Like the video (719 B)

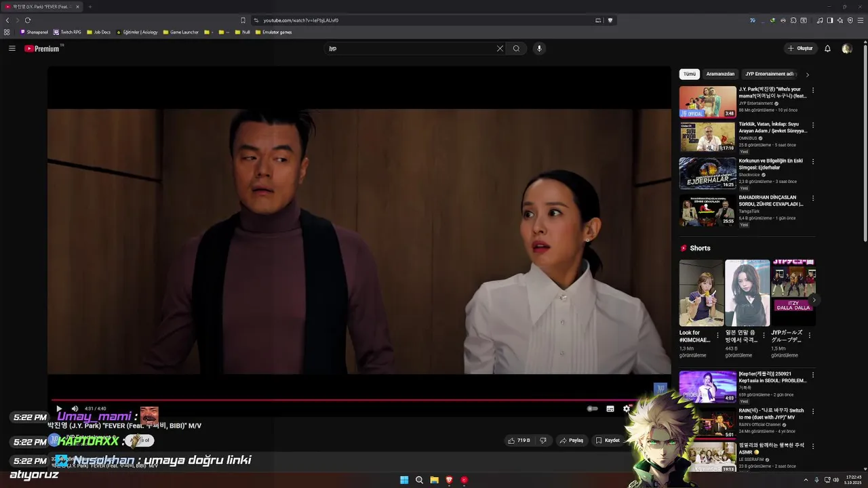[519, 441]
